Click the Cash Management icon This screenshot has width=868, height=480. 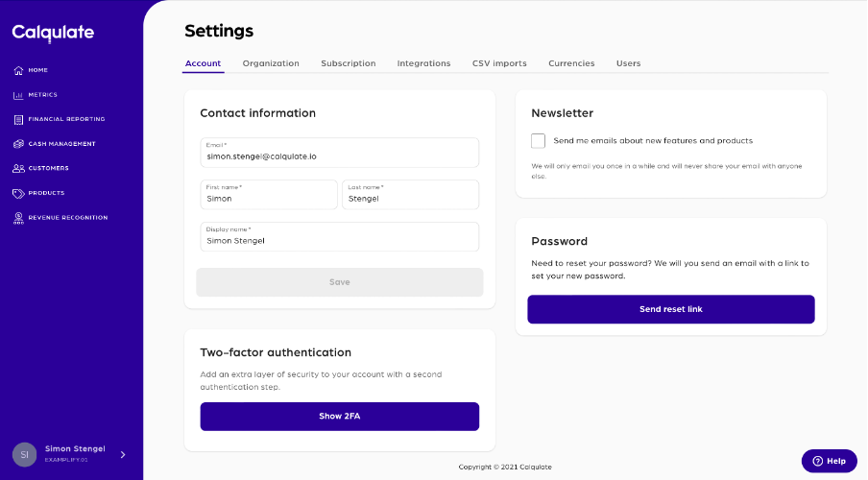click(18, 144)
